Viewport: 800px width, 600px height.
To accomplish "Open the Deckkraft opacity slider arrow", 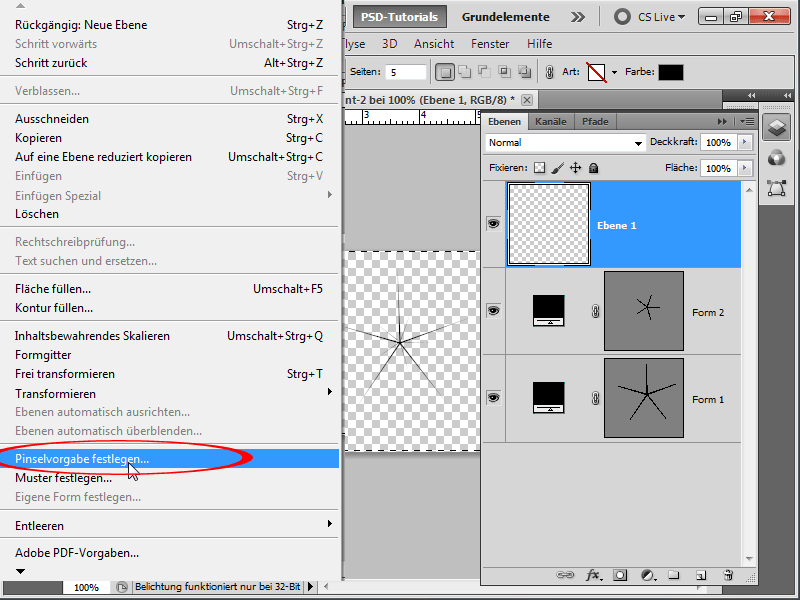I will (745, 142).
